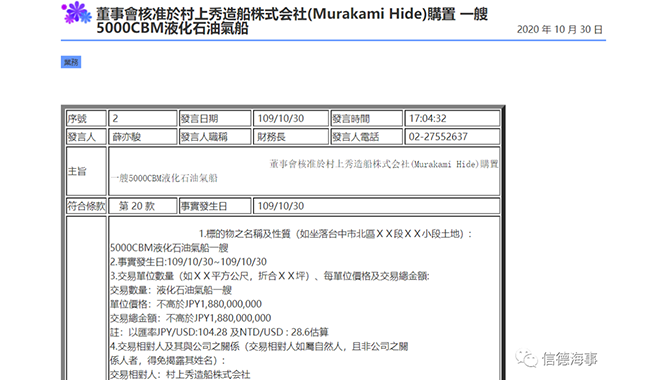670x380 pixels.
Task: Click the 符合條款 label cell
Action: point(86,206)
